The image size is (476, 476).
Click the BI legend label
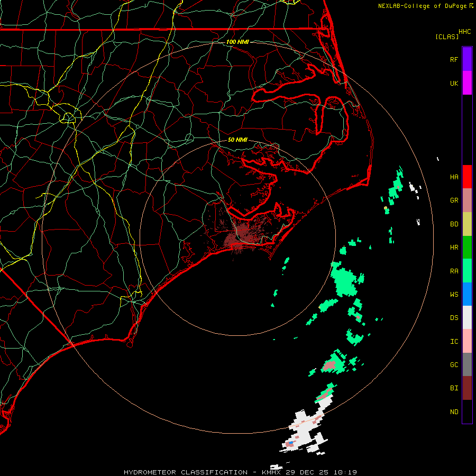click(454, 388)
